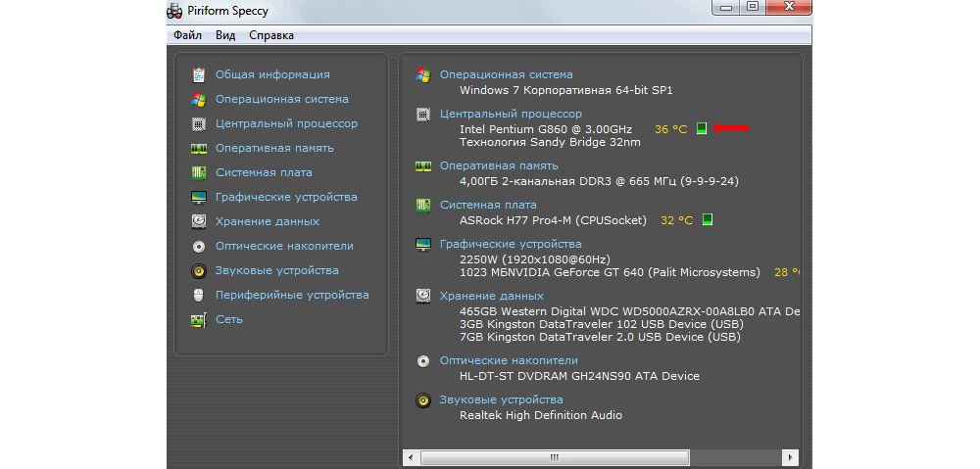Click the green motherboard temperature indicator
Viewport: 980px width, 469px height.
(x=708, y=220)
